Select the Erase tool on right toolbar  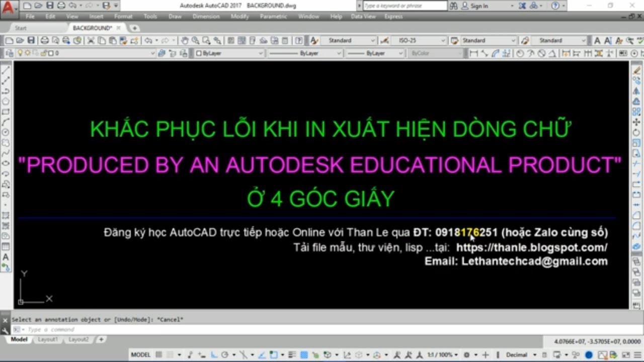pyautogui.click(x=636, y=70)
